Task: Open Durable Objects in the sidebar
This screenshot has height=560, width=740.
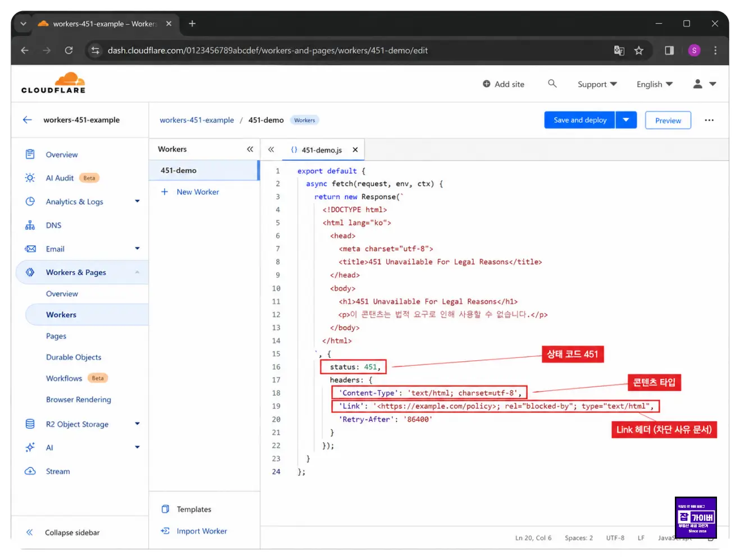Action: pos(74,357)
